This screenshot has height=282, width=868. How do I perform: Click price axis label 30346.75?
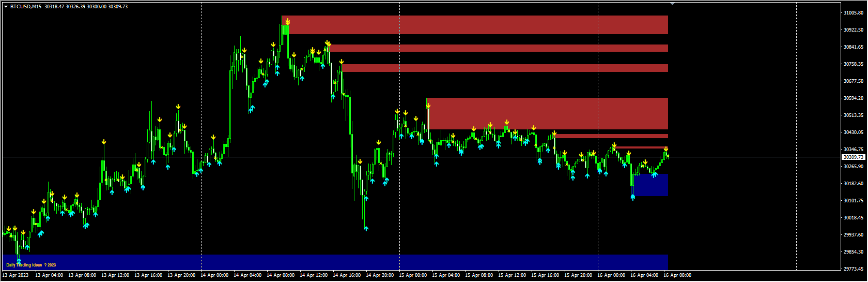pyautogui.click(x=854, y=149)
